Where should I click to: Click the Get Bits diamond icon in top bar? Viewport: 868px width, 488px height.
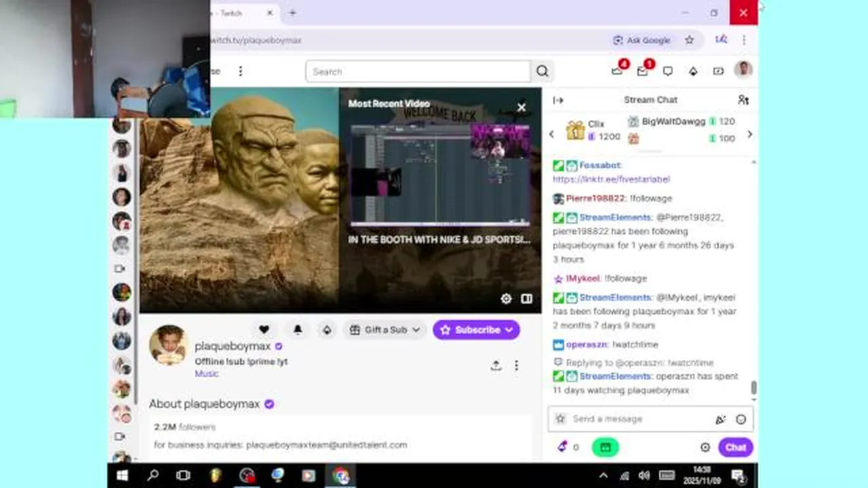click(693, 71)
